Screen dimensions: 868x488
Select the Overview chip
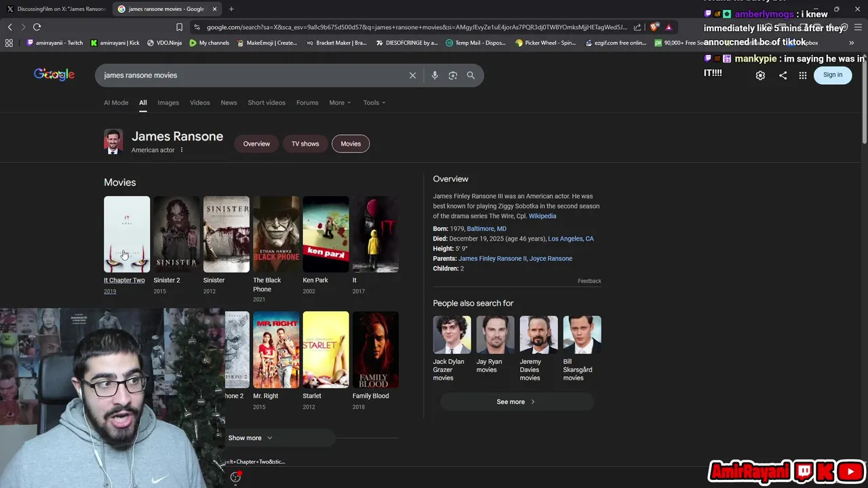(256, 144)
